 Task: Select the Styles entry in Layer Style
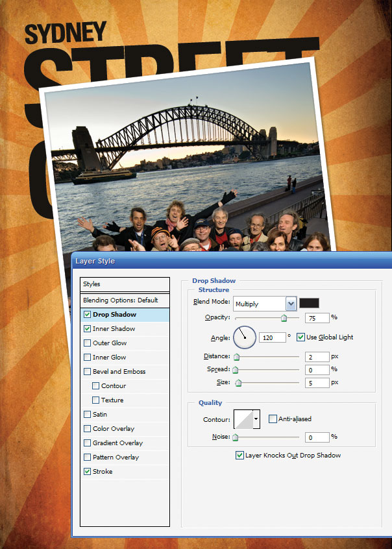125,284
